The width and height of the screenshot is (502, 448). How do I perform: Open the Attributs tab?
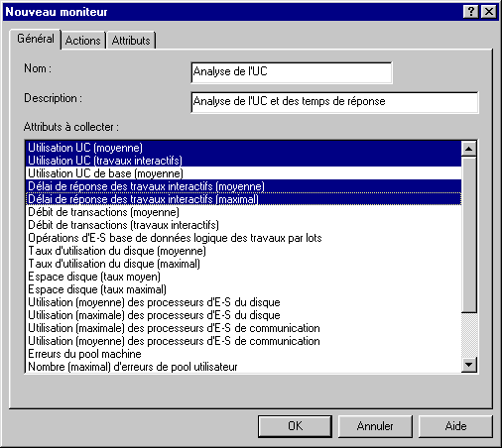131,41
